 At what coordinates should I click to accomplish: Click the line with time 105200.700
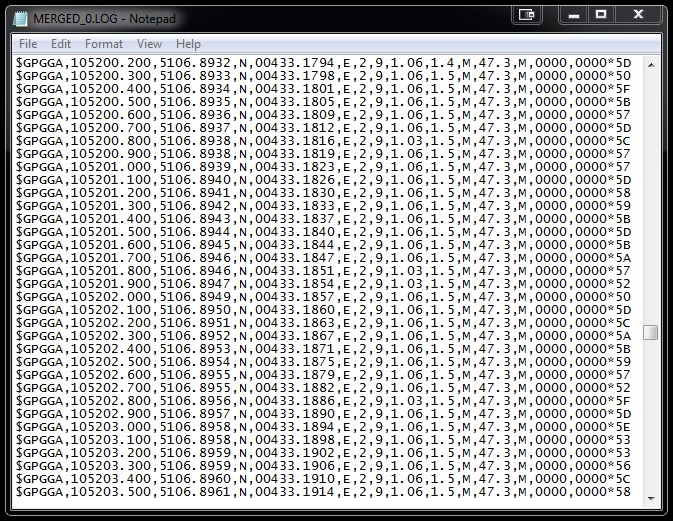point(324,128)
